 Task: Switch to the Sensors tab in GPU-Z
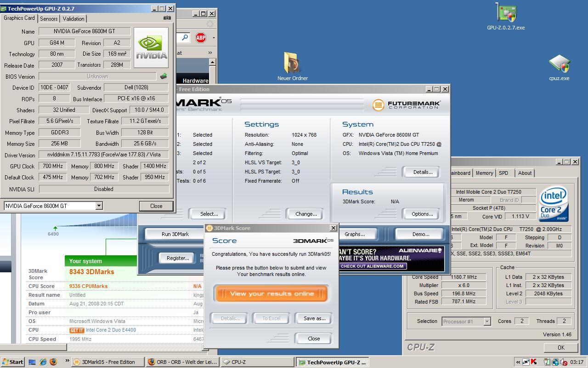tap(49, 19)
